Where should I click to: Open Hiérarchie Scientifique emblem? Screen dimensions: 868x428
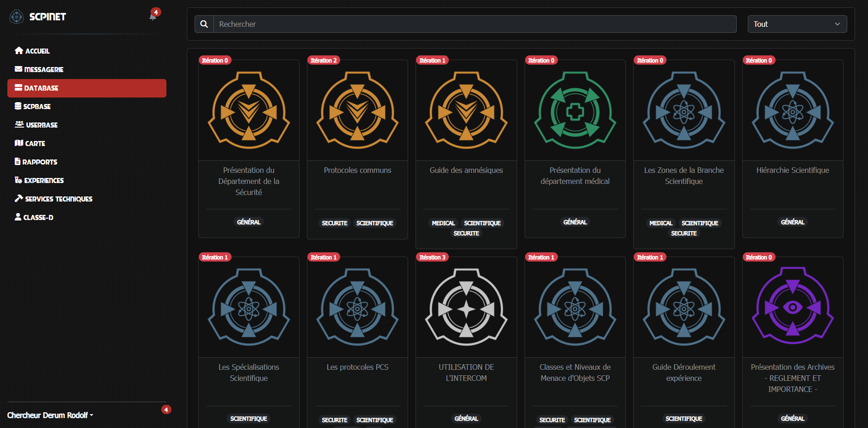pyautogui.click(x=793, y=110)
